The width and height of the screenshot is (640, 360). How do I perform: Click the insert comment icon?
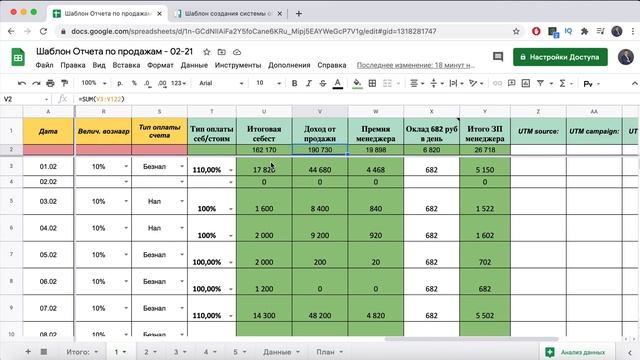click(511, 83)
